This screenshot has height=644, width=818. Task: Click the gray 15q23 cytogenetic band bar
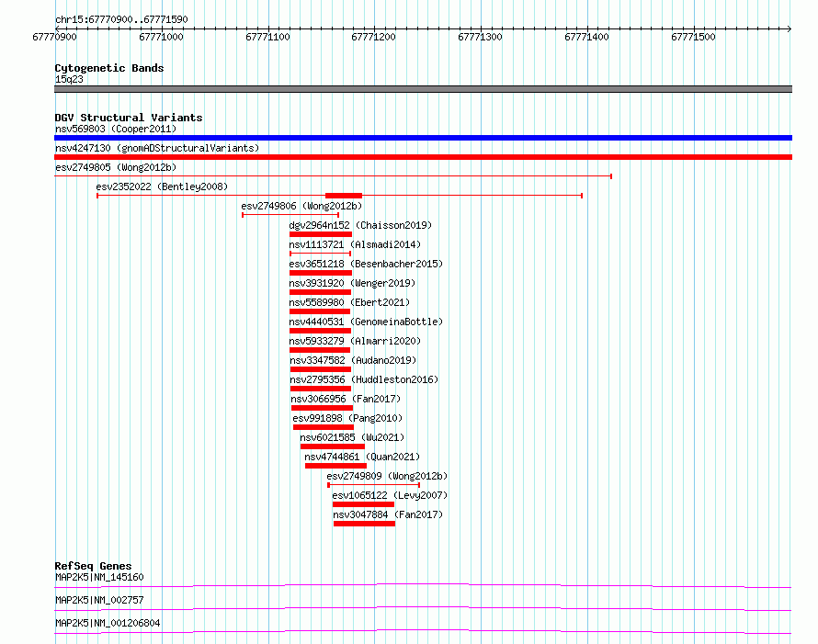(423, 89)
